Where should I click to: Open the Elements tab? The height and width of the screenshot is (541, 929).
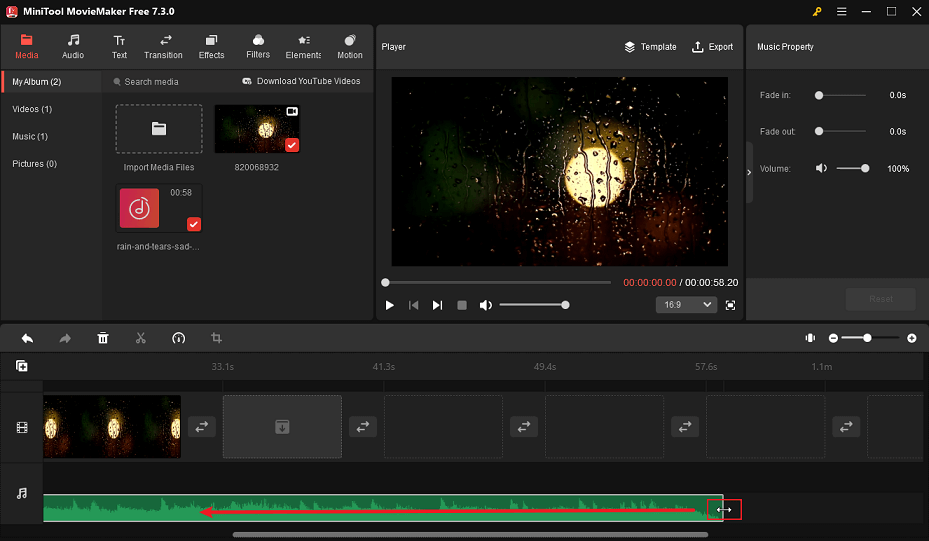(x=303, y=46)
